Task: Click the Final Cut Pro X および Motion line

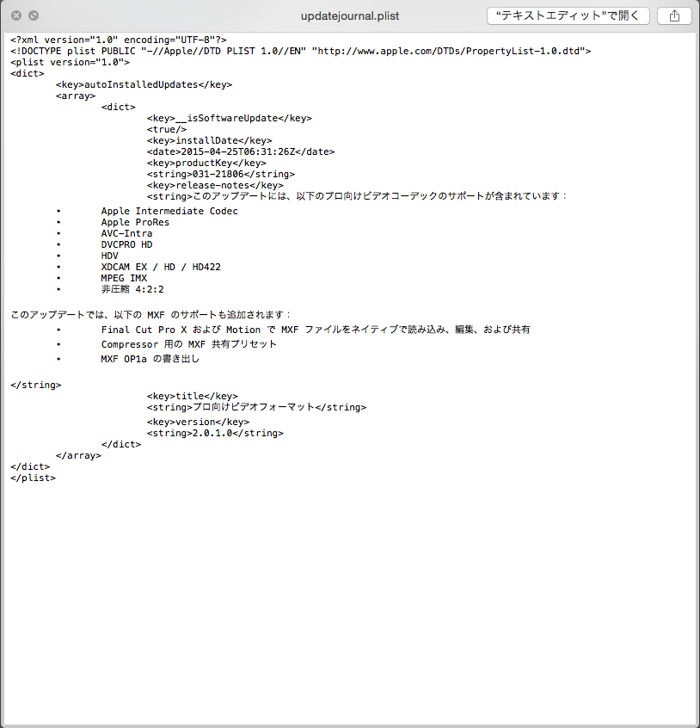Action: pyautogui.click(x=316, y=330)
